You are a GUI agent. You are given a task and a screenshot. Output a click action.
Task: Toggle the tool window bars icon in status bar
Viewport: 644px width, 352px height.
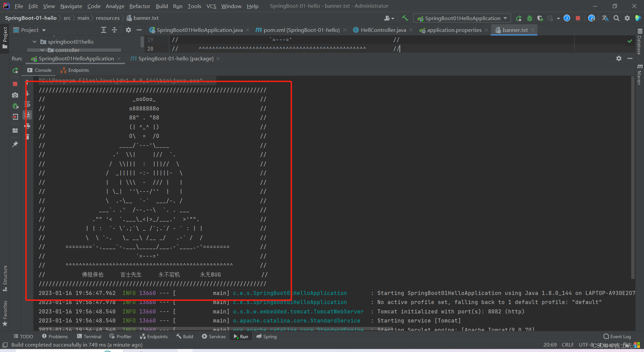tap(5, 345)
